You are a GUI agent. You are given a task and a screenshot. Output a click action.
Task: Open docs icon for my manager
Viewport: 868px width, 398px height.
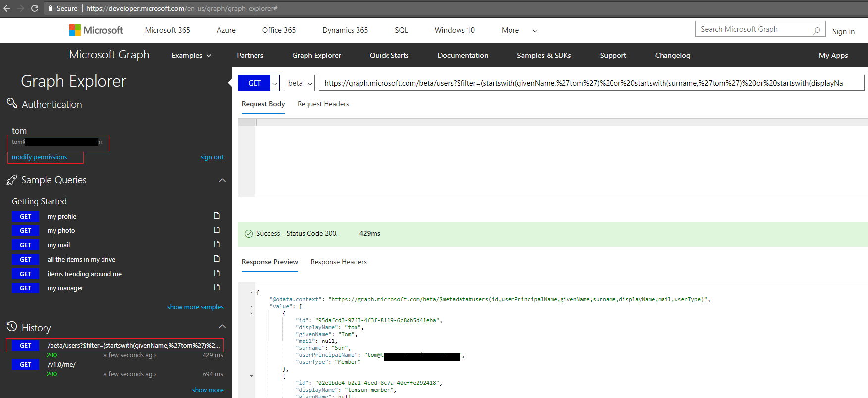(x=216, y=287)
